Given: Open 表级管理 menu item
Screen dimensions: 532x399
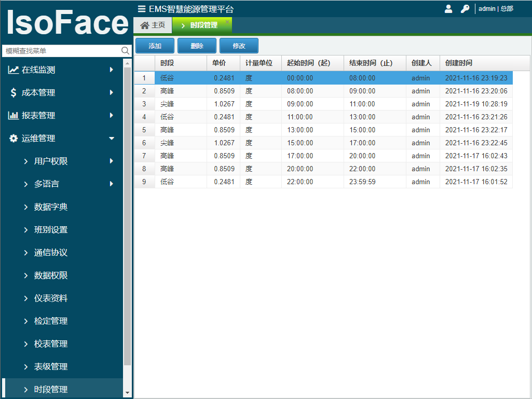Looking at the screenshot, I should pos(62,366).
